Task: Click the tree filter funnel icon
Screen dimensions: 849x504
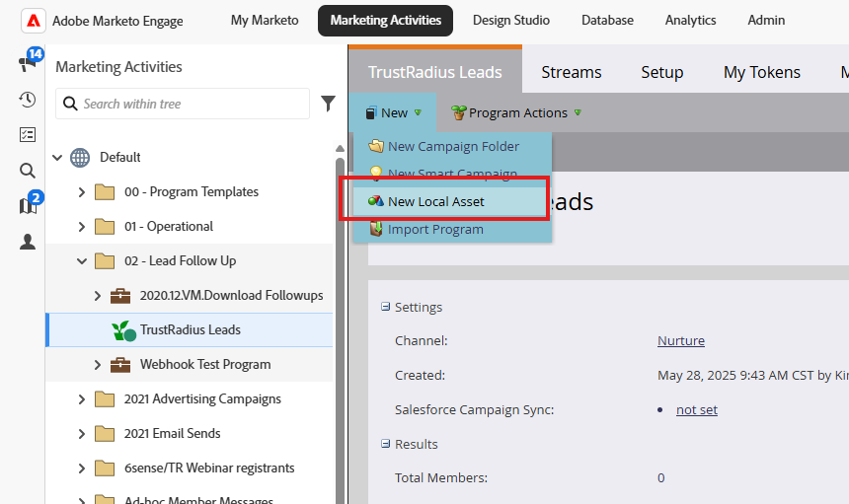Action: [x=328, y=104]
